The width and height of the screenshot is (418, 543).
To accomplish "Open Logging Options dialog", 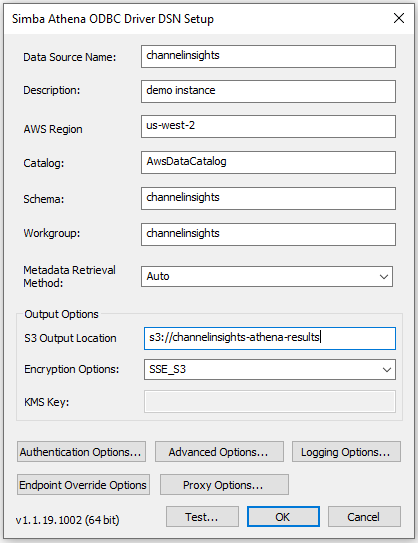I will coord(346,452).
